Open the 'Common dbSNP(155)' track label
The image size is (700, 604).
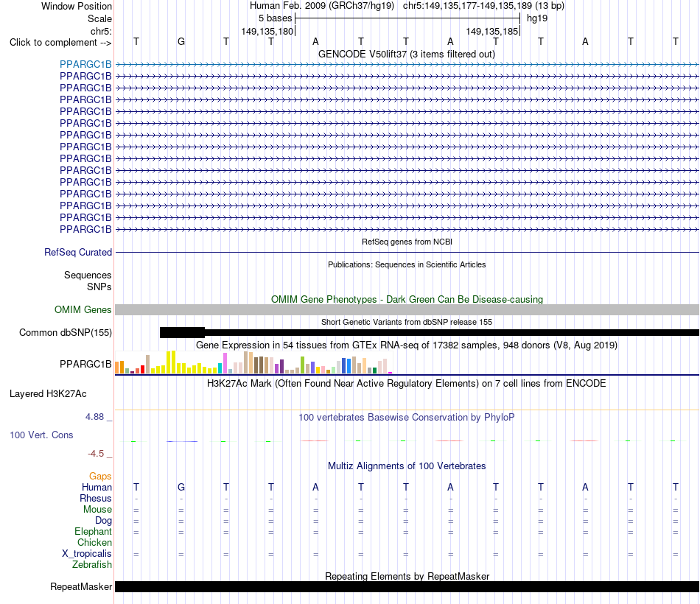click(65, 333)
